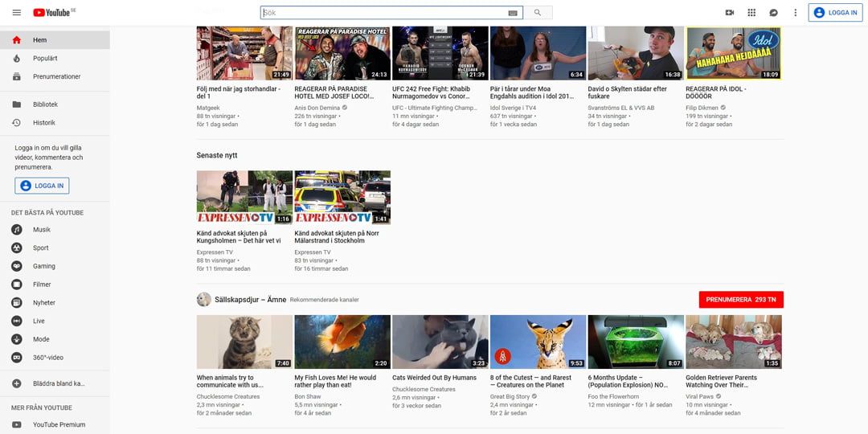Click the YouTube Premium icon
This screenshot has height=434, width=868.
17,424
